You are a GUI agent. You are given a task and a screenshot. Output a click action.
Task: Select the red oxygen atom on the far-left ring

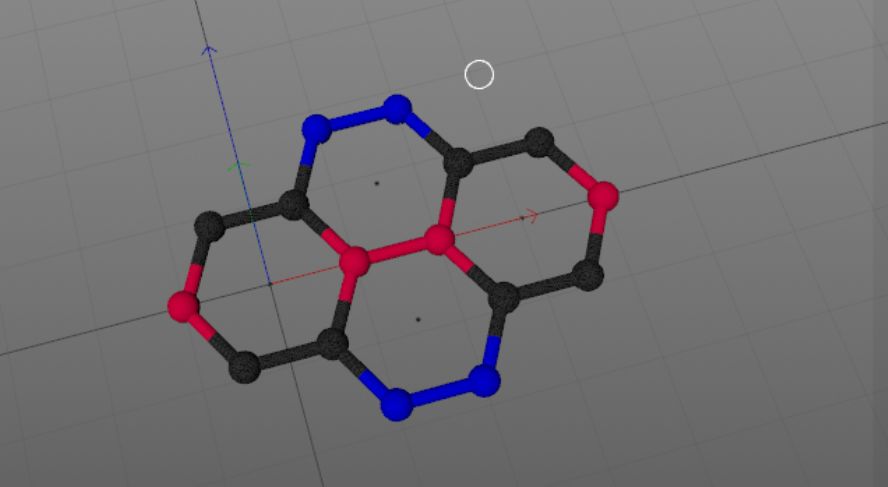point(183,307)
